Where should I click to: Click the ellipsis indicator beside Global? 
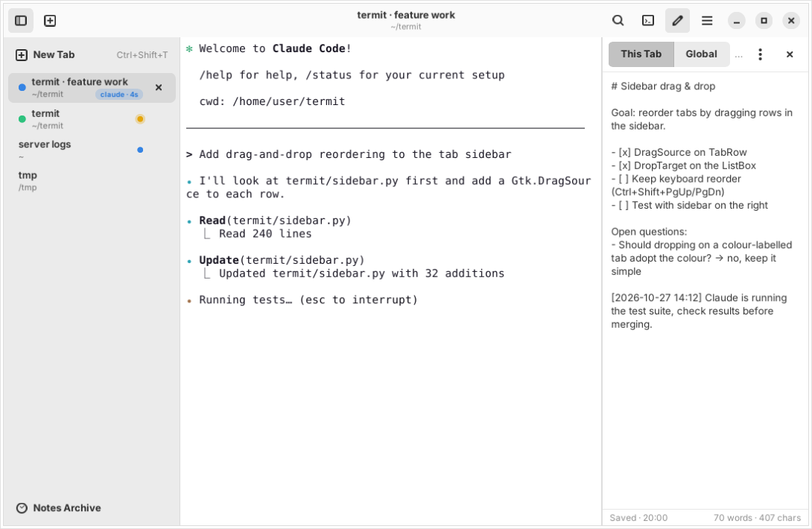[739, 56]
